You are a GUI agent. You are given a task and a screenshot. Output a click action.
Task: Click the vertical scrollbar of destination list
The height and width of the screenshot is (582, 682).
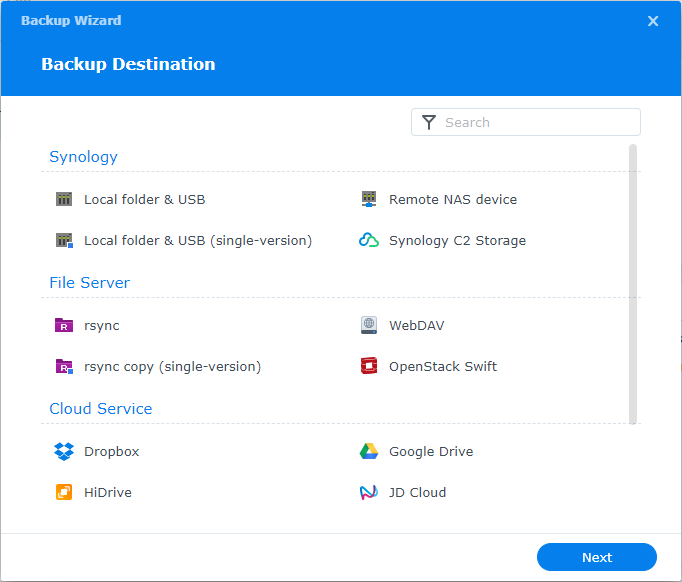point(632,285)
